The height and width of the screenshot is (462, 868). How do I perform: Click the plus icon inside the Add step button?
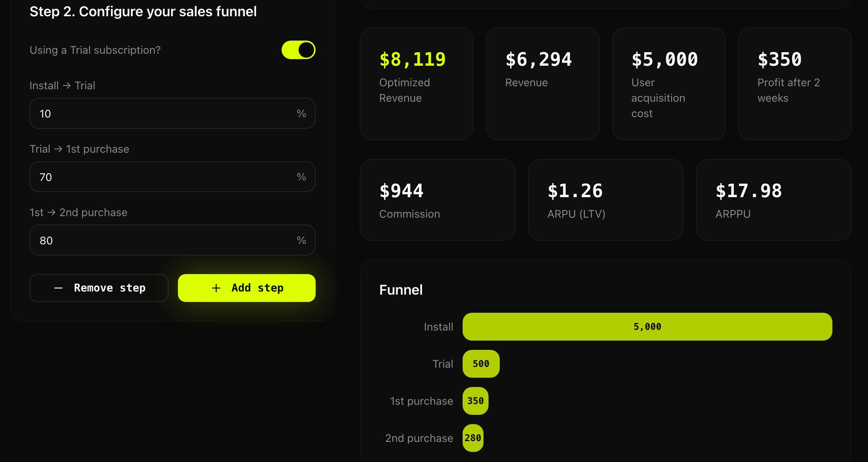(215, 288)
